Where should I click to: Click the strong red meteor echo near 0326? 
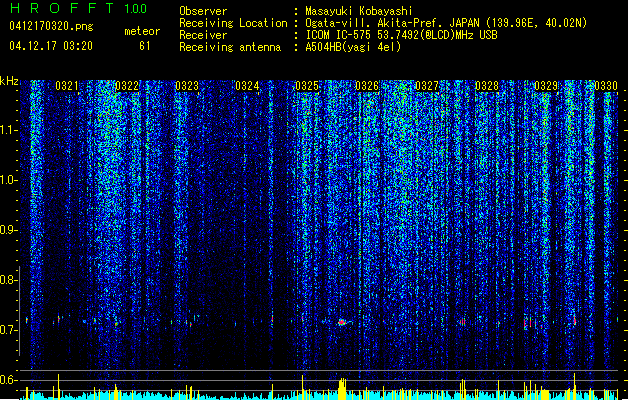click(x=342, y=322)
